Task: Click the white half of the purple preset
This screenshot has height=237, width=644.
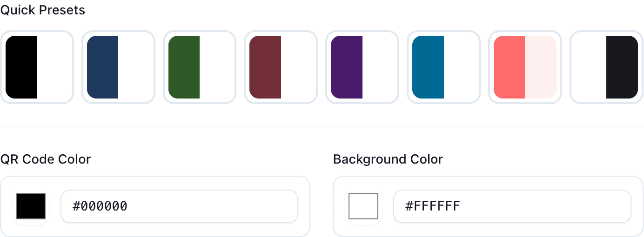Action: tap(378, 67)
